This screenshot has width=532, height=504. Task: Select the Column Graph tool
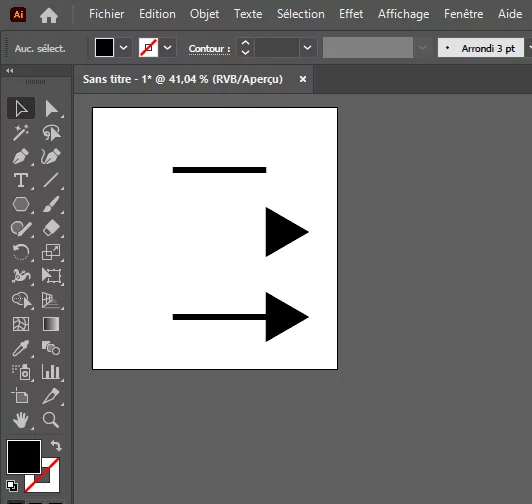(x=51, y=372)
